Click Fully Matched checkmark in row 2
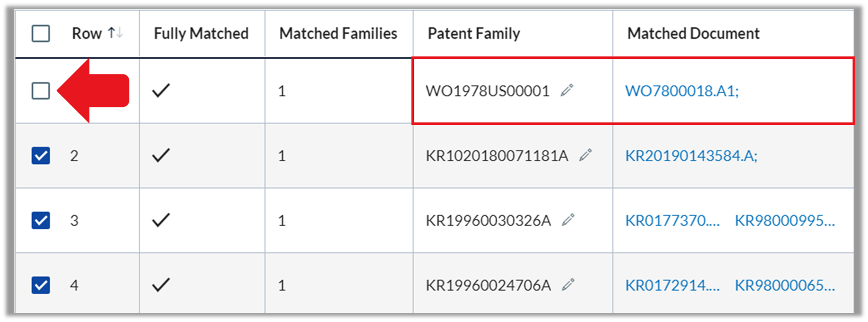The width and height of the screenshot is (868, 322). pos(161,155)
